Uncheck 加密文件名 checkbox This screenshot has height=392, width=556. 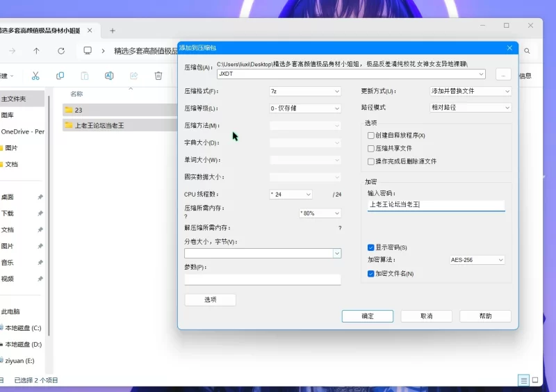click(371, 274)
